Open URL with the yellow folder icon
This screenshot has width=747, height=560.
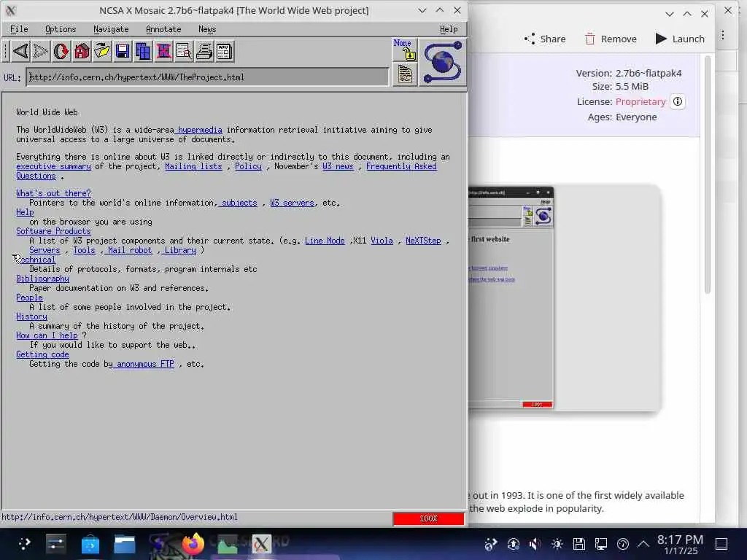tap(102, 51)
